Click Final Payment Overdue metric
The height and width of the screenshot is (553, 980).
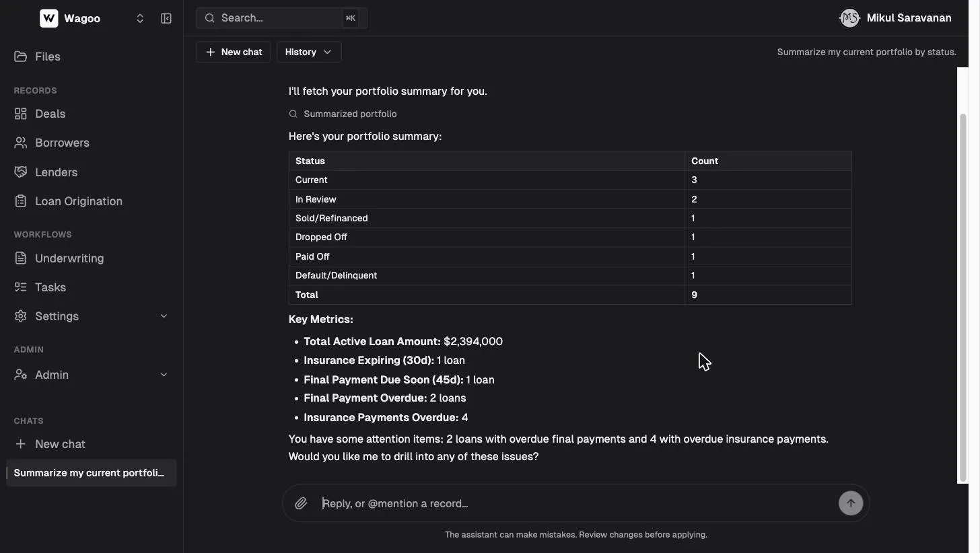385,398
